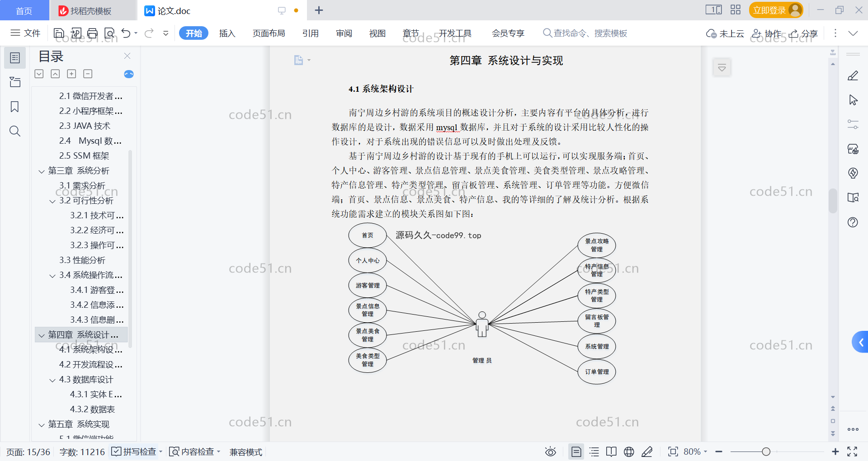Open the settings sliders icon at right
The image size is (868, 461).
[853, 124]
